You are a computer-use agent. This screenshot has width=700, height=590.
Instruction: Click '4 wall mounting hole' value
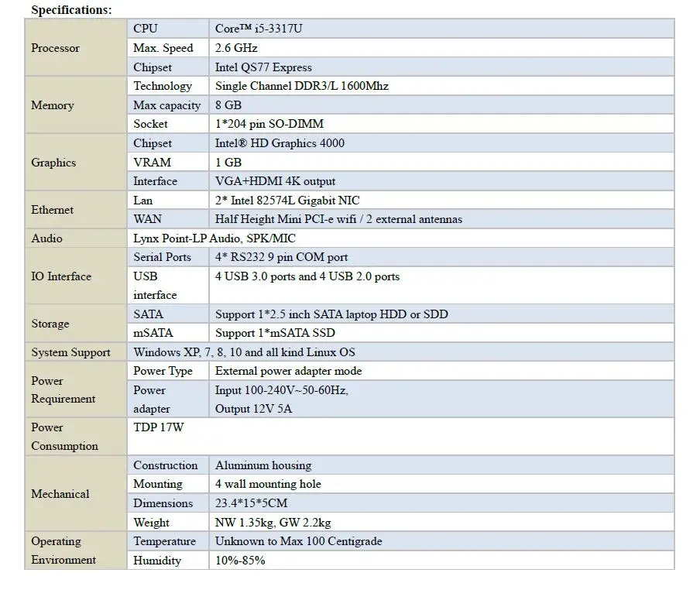click(268, 484)
